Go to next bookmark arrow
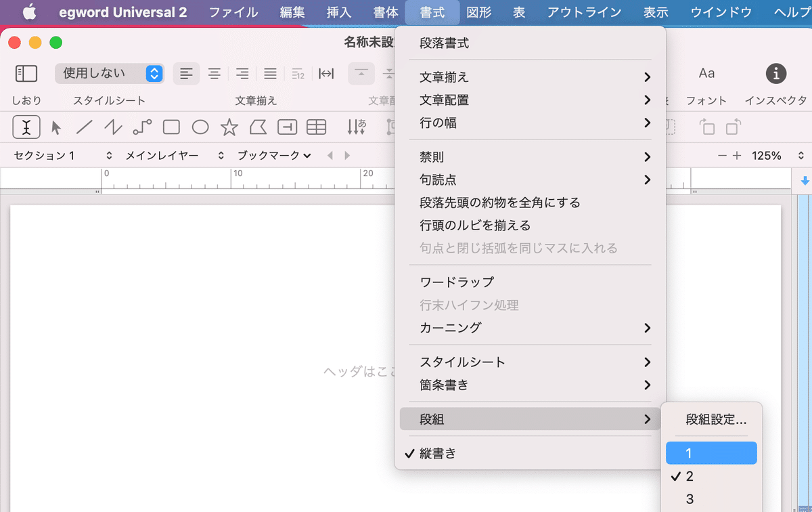The width and height of the screenshot is (812, 512). (347, 156)
